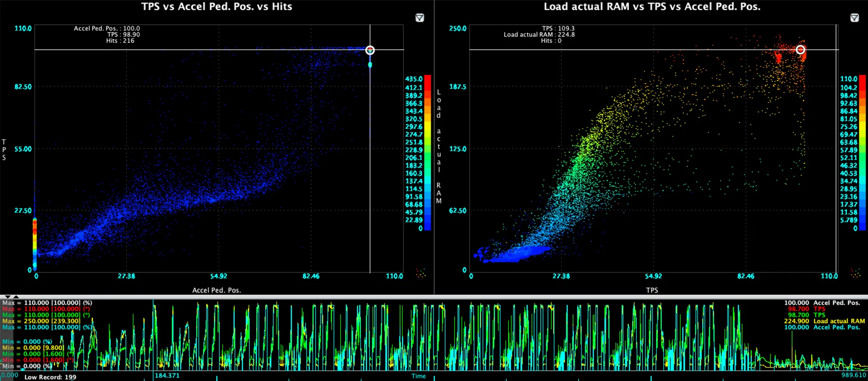Click the scatter dots icon under the left plot's color scale

click(421, 273)
